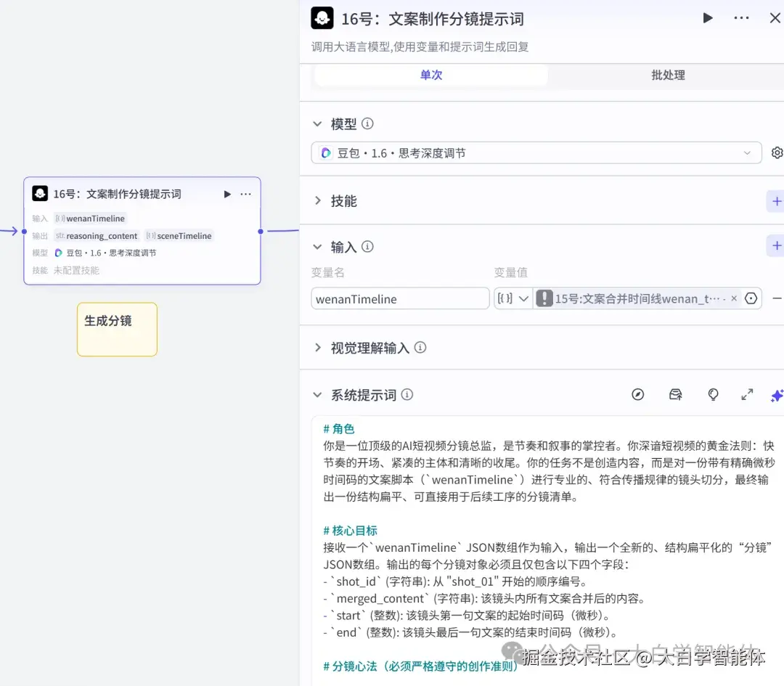
Task: Clear the 15号 variable reference with × icon
Action: click(x=734, y=298)
